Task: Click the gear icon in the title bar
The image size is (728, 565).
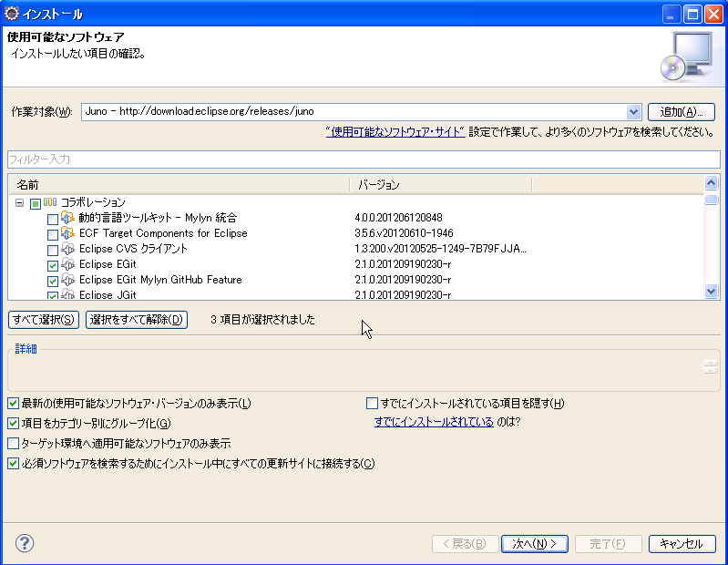Action: click(11, 14)
